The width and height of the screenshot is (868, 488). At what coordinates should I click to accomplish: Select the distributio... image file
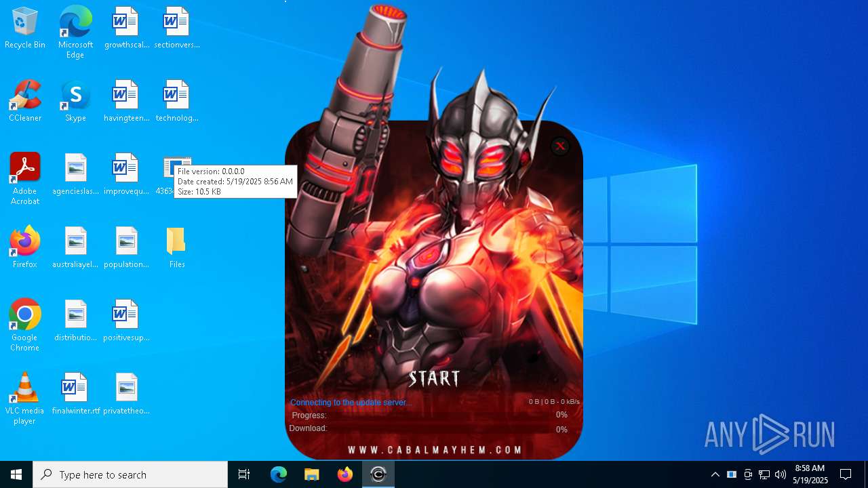(75, 321)
